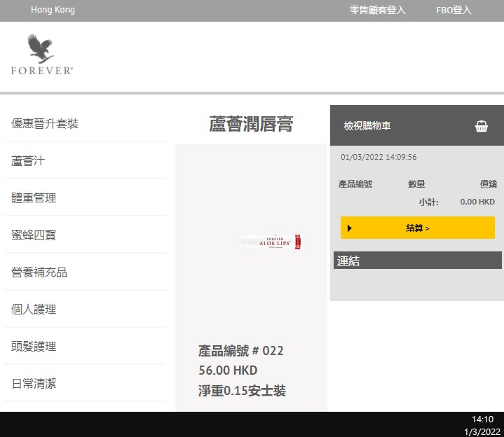This screenshot has width=504, height=437.
Task: Click 淨重0.15安士裝 weight text
Action: coord(242,391)
